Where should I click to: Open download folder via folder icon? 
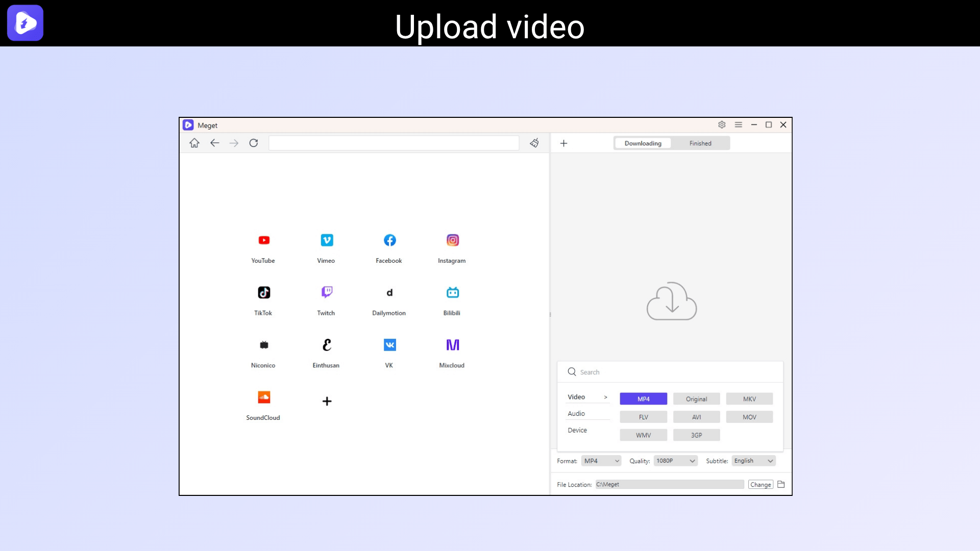[781, 484]
